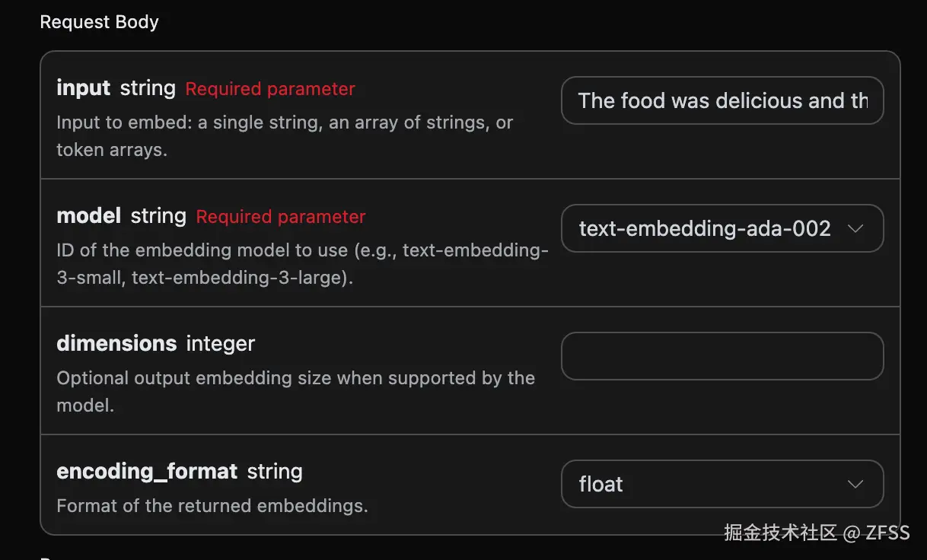Screen dimensions: 927x560
Task: Click "Required parameter" label beside input
Action: [270, 89]
